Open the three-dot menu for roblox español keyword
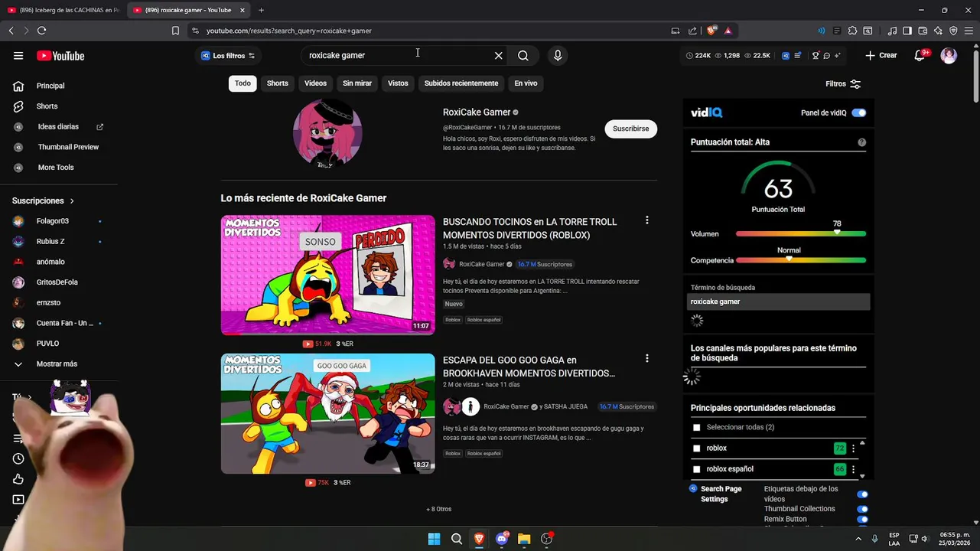This screenshot has width=980, height=551. 853,469
